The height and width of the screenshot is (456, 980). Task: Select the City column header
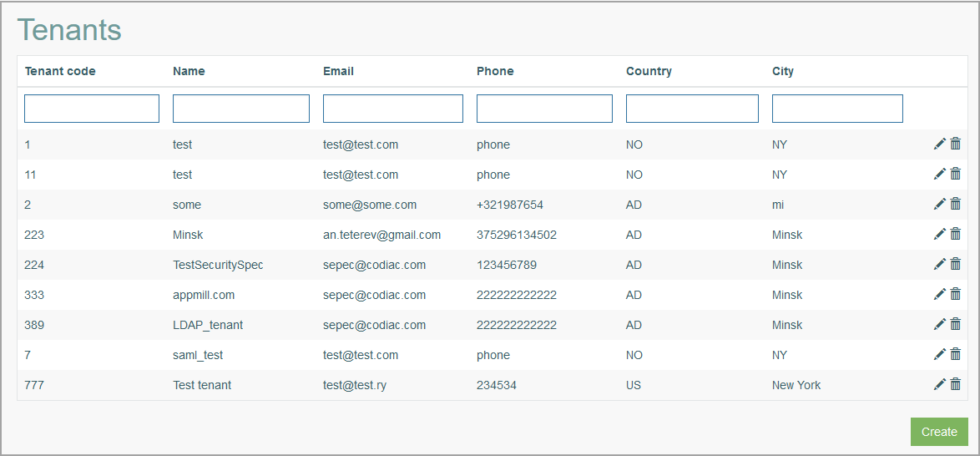click(783, 71)
